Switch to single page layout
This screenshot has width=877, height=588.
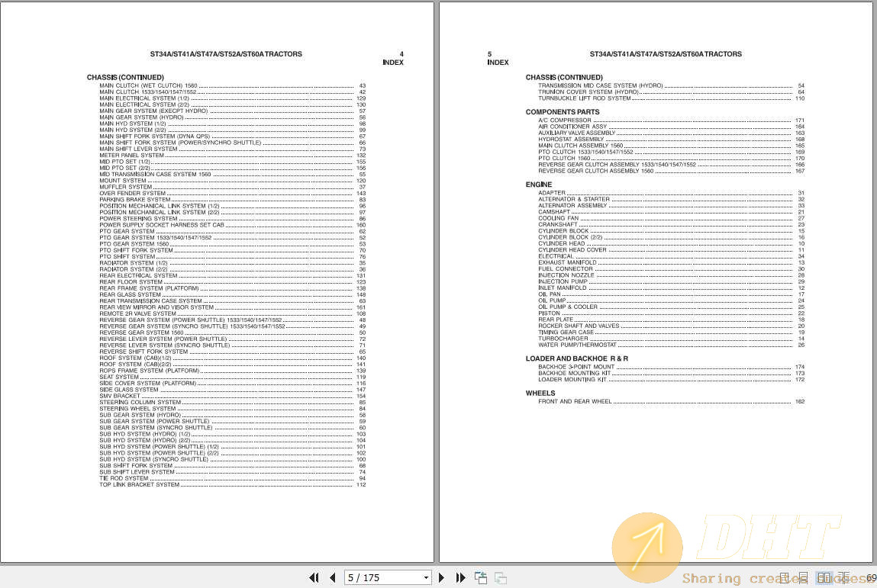784,578
